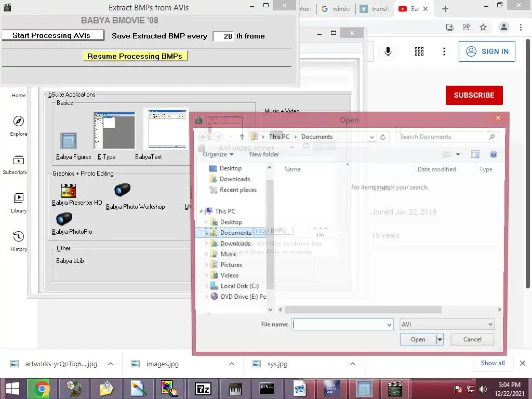Cancel the Open file dialog
This screenshot has height=399, width=532.
click(472, 339)
